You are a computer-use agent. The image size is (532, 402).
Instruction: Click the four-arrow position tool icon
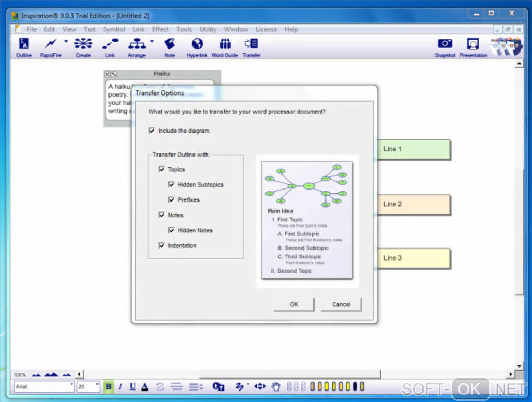pos(260,386)
